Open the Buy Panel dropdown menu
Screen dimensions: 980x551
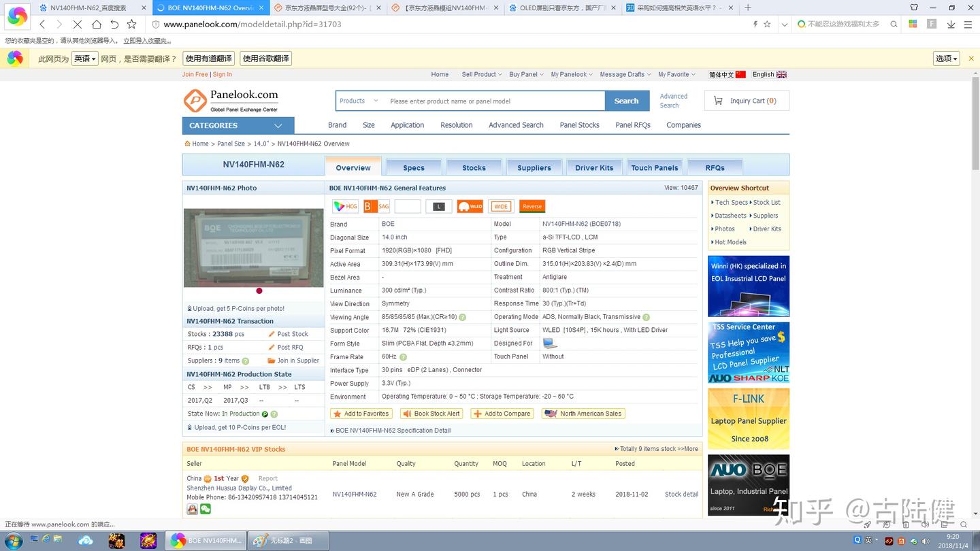point(526,75)
